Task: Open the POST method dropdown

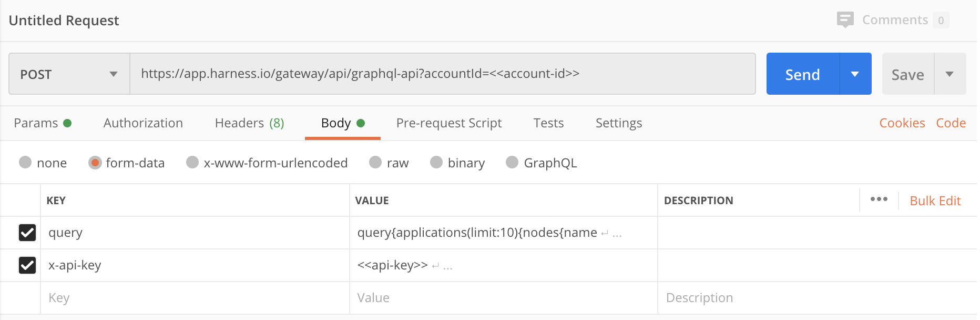Action: pyautogui.click(x=69, y=74)
